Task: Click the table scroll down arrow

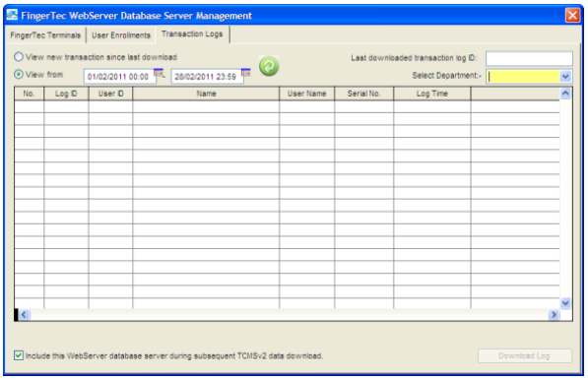Action: pos(565,303)
